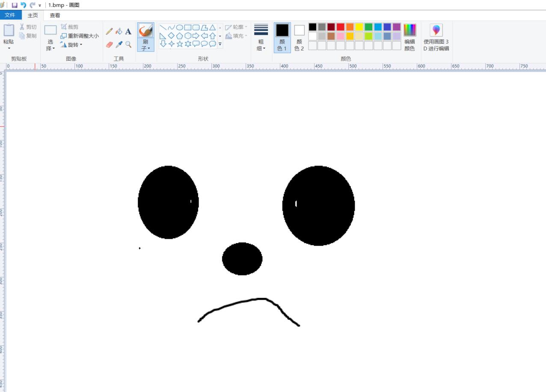Click 编辑颜色 edit colors button
The height and width of the screenshot is (392, 546).
click(x=409, y=37)
